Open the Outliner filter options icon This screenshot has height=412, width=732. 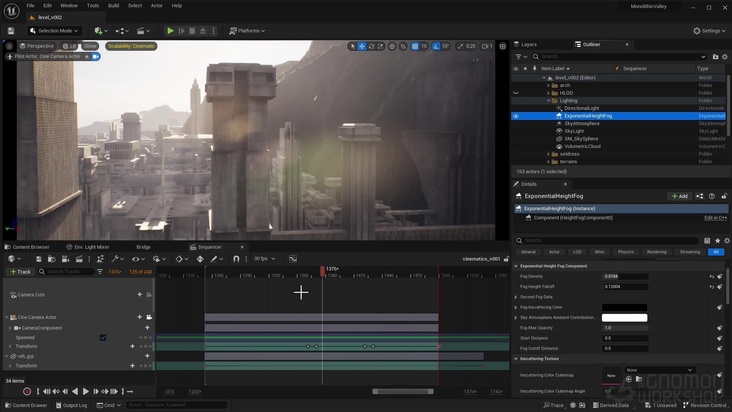tap(521, 56)
